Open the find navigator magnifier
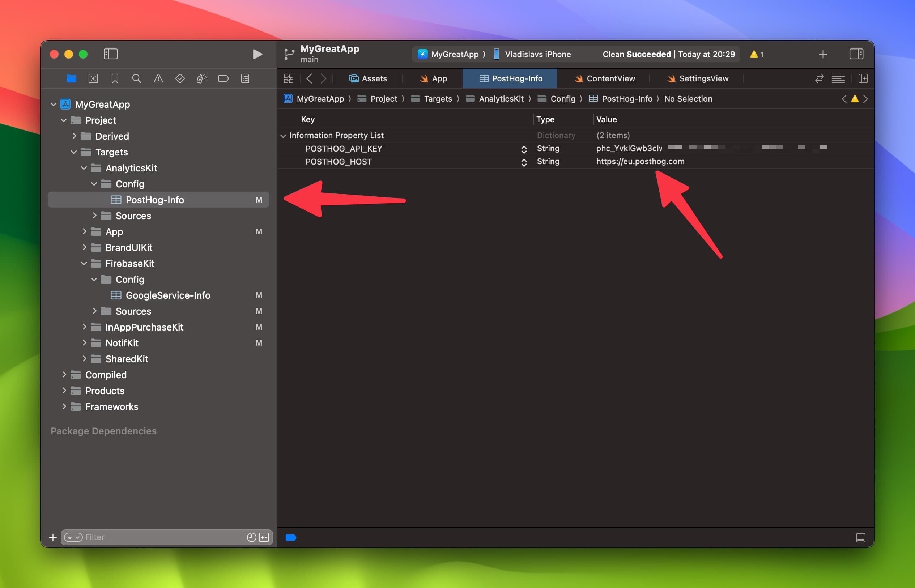The width and height of the screenshot is (915, 588). 136,79
